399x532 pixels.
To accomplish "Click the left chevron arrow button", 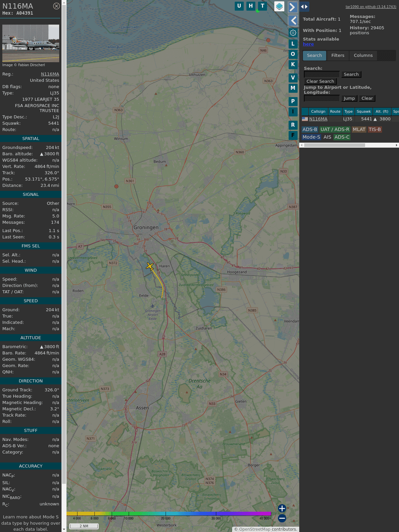I will pyautogui.click(x=293, y=21).
